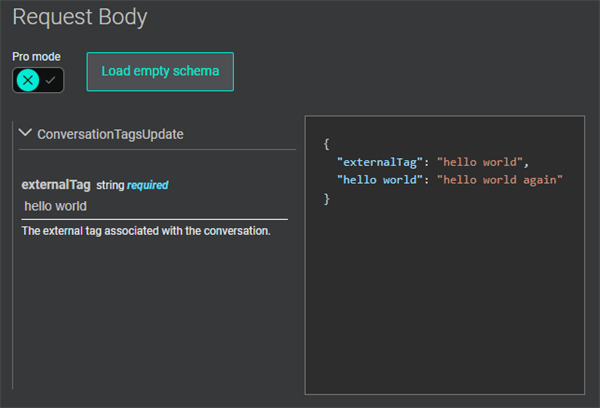This screenshot has height=408, width=600.
Task: Click the X icon in Pro mode toggle
Action: click(x=28, y=80)
